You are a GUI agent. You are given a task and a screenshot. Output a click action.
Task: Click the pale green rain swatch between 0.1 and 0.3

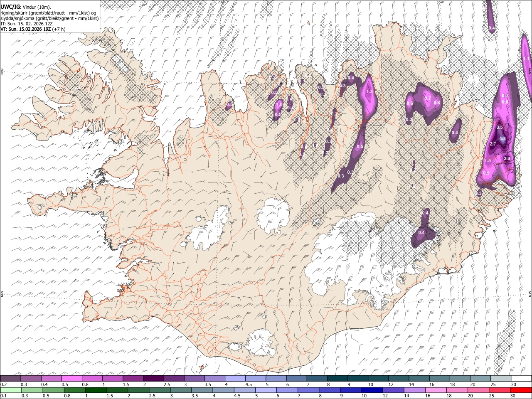pos(11,390)
